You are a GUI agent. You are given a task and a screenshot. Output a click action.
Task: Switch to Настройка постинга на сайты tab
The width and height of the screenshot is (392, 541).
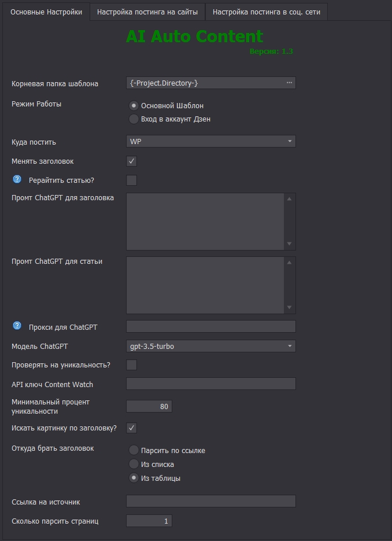(147, 12)
